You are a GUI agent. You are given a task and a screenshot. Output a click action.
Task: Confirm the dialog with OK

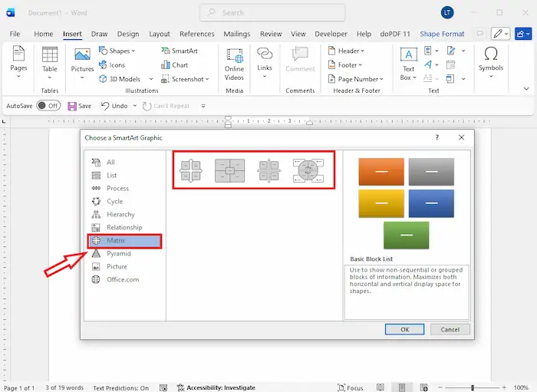tap(405, 329)
